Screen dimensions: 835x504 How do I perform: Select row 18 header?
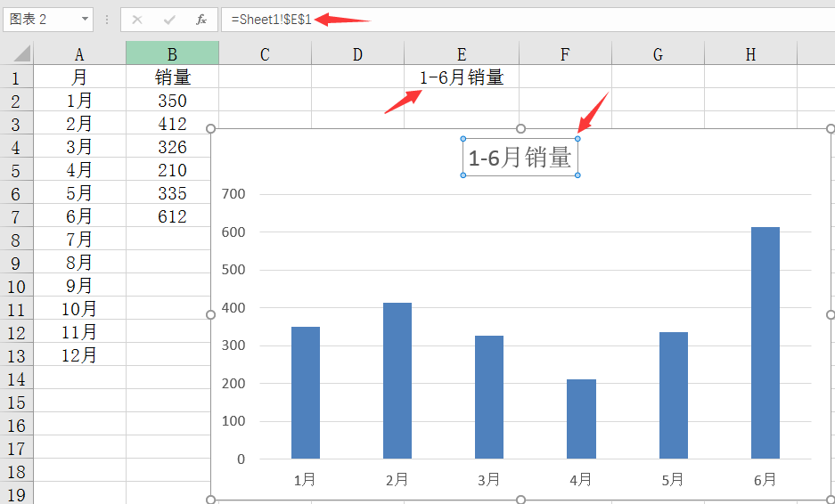tap(17, 472)
